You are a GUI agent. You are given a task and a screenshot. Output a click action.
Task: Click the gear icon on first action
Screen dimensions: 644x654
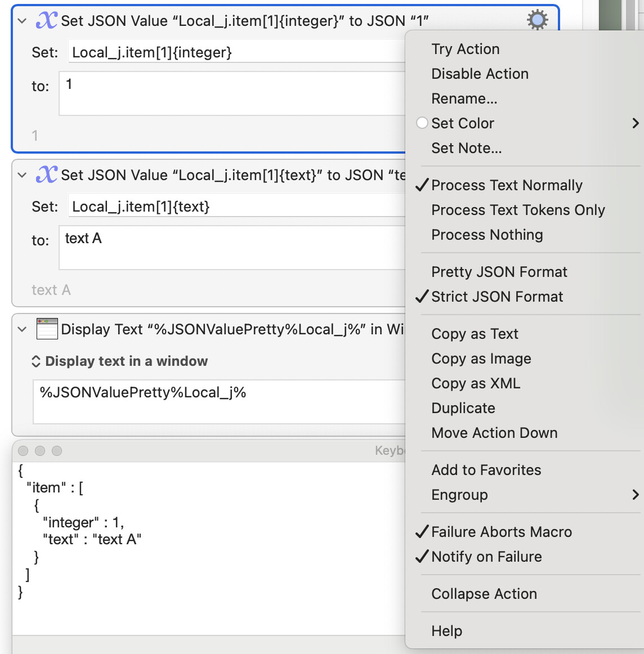(537, 20)
